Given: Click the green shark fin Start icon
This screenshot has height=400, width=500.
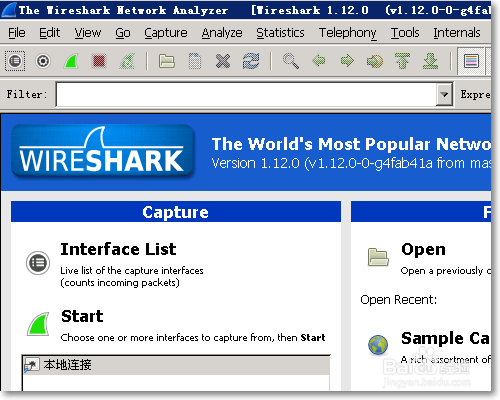Looking at the screenshot, I should point(38,324).
